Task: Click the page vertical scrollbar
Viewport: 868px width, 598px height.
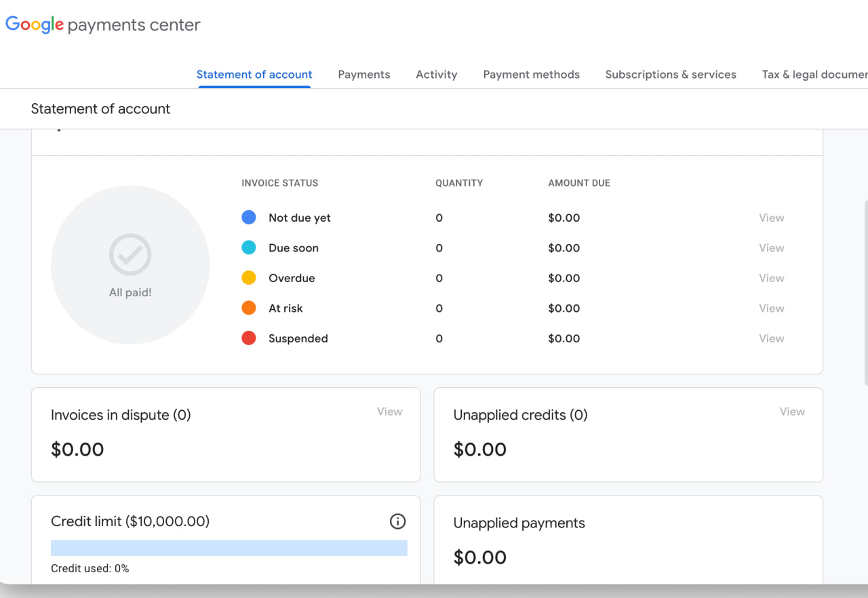Action: coord(865,293)
